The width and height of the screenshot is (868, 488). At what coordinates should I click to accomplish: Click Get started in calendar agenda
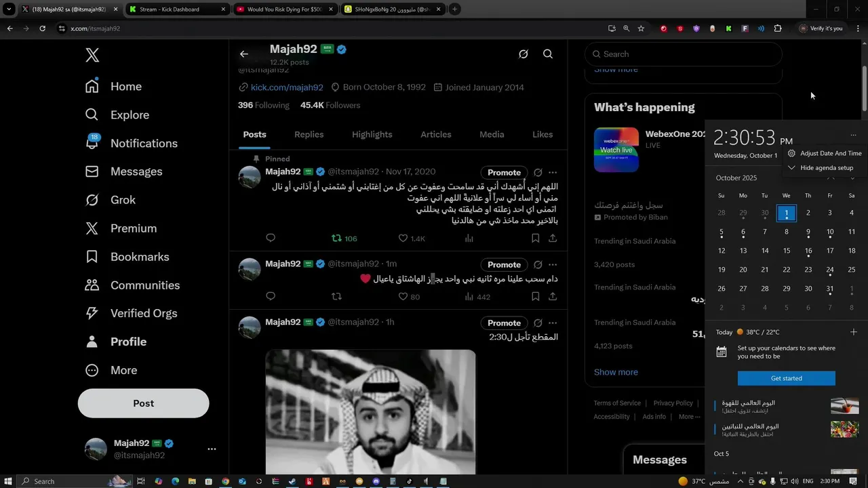787,378
